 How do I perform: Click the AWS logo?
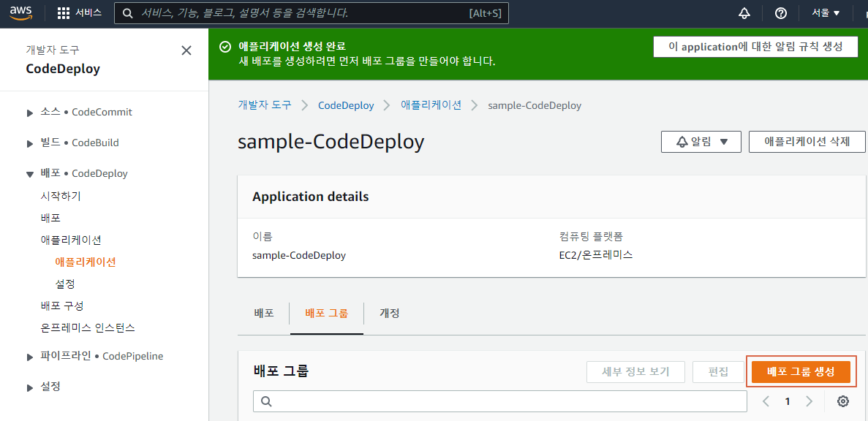pos(20,13)
